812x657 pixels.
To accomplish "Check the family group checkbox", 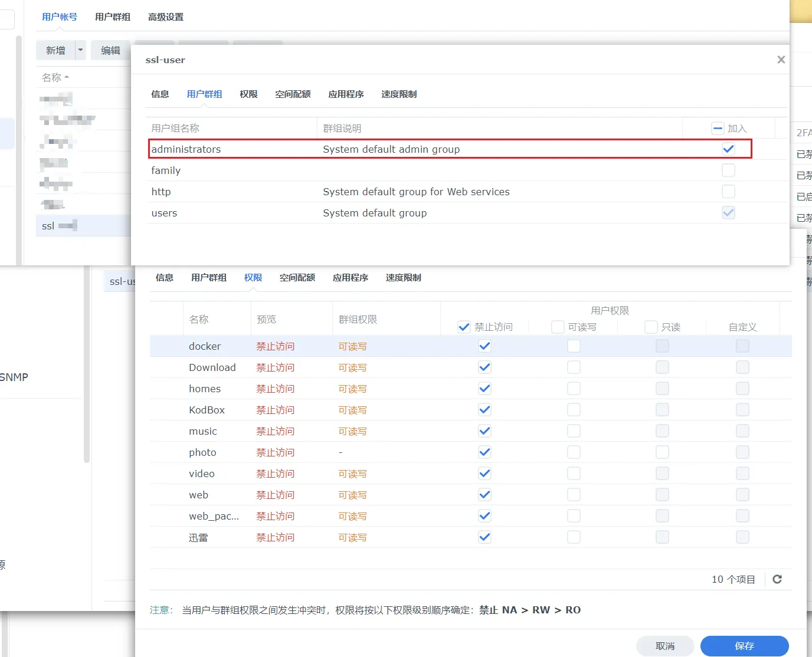I will point(728,170).
